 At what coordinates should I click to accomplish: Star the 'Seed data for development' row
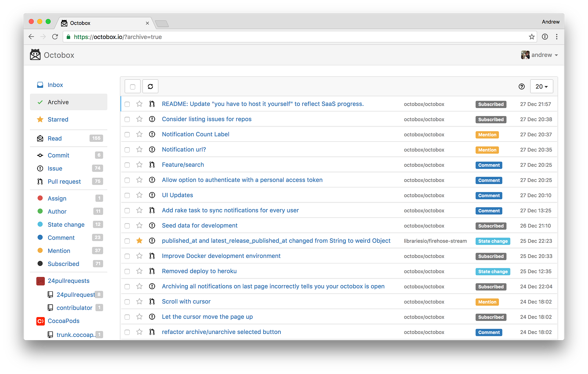click(139, 226)
